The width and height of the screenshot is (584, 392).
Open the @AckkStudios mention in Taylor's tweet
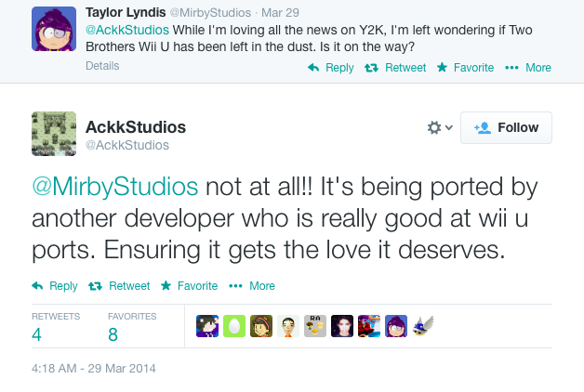point(127,30)
